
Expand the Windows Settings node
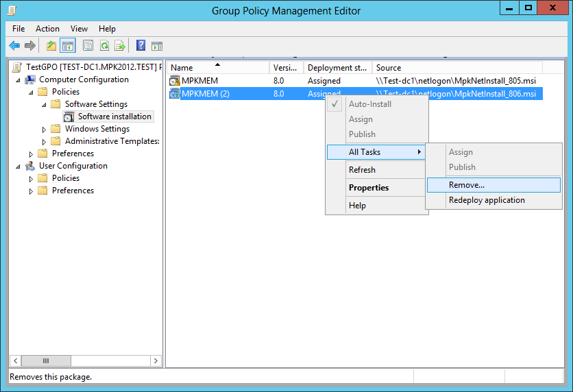point(44,130)
